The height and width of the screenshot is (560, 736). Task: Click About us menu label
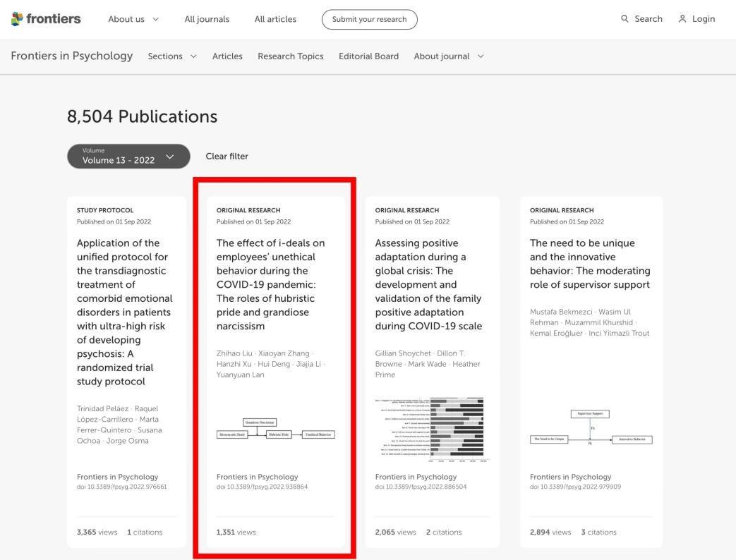(126, 19)
